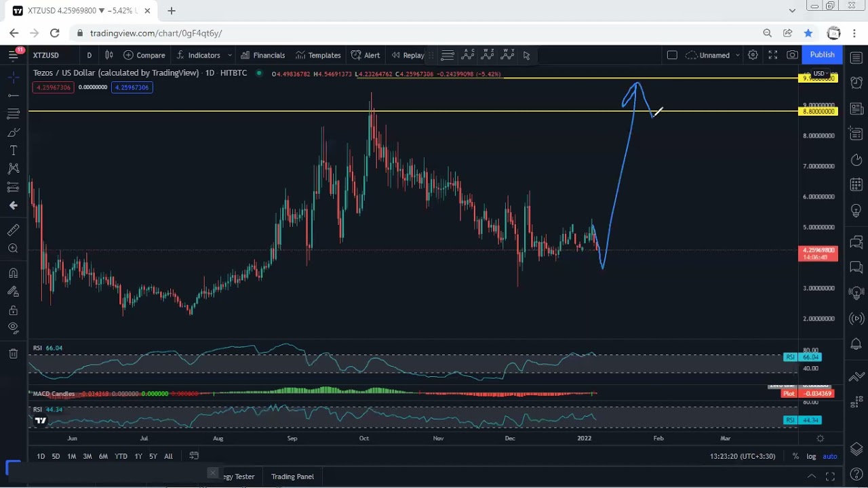Open the prediction and measurement tools
Viewport: 868px width, 488px height.
point(13,187)
